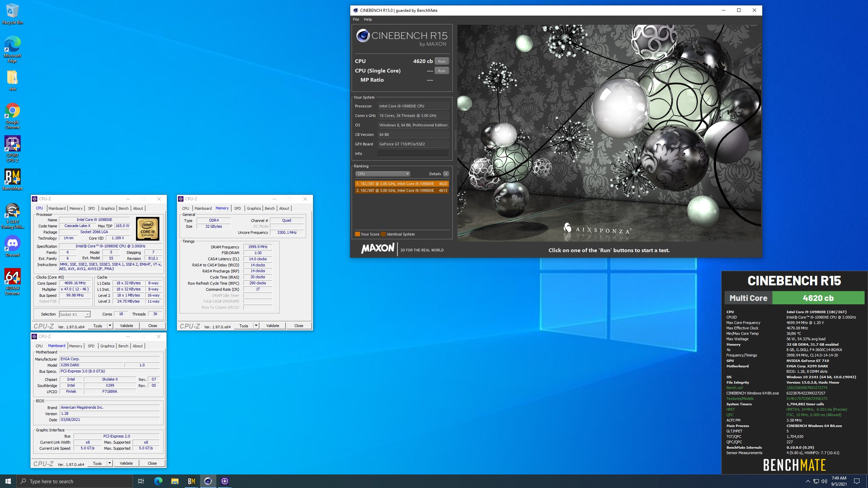
Task: Open the Windows Start menu
Action: tap(8, 481)
